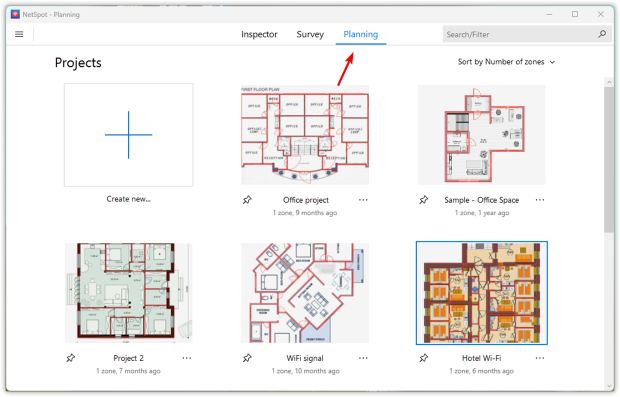Pin the Office project

[247, 200]
